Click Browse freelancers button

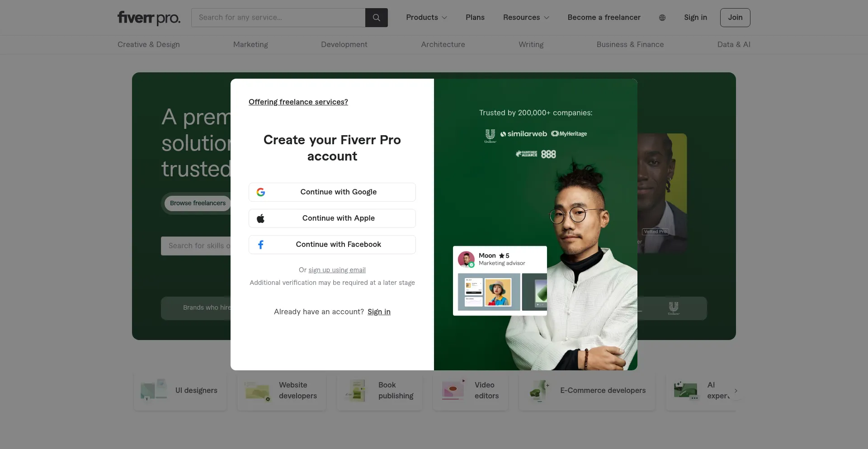pos(198,203)
